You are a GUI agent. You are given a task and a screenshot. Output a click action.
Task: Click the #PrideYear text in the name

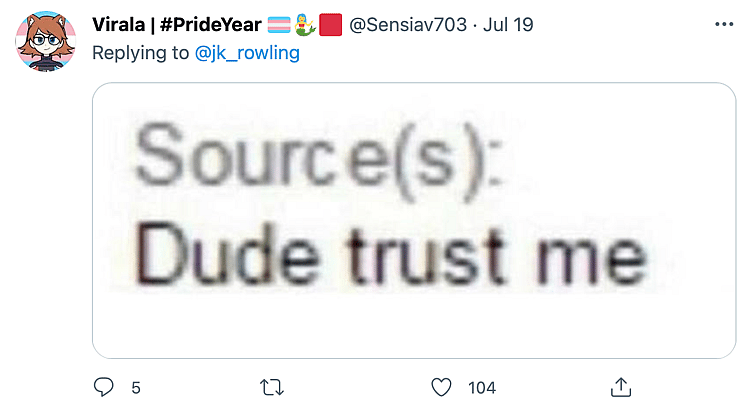tap(208, 25)
